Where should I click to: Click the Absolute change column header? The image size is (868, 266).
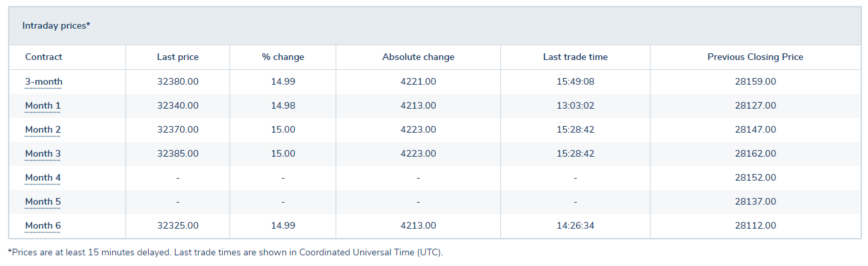click(418, 57)
